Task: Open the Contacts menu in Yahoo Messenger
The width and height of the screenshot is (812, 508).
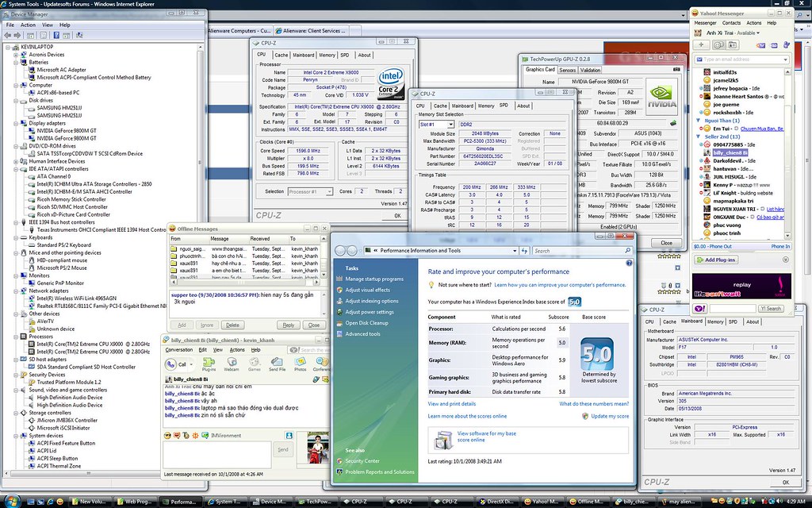Action: click(x=731, y=23)
